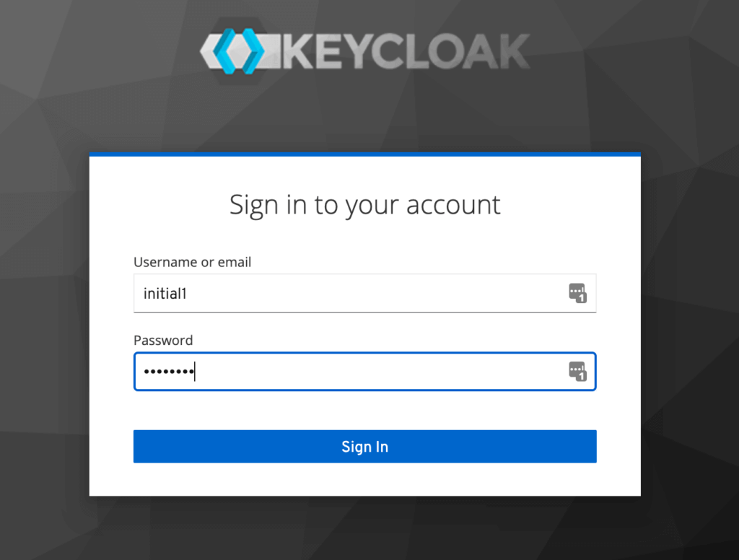
Task: Click the "Username or email" field label
Action: click(192, 262)
